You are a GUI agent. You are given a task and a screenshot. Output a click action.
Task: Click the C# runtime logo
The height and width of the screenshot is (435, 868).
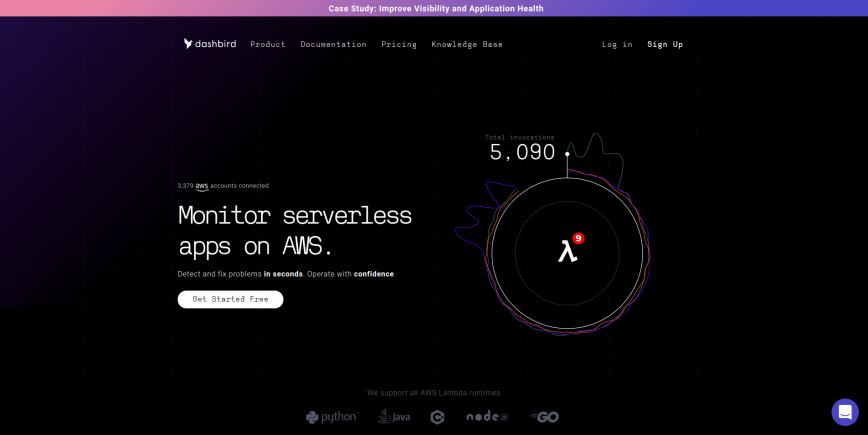tap(437, 417)
